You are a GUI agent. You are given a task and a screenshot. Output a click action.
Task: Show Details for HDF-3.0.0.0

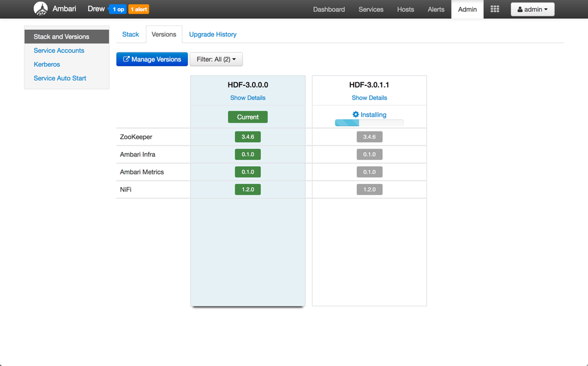click(x=248, y=98)
